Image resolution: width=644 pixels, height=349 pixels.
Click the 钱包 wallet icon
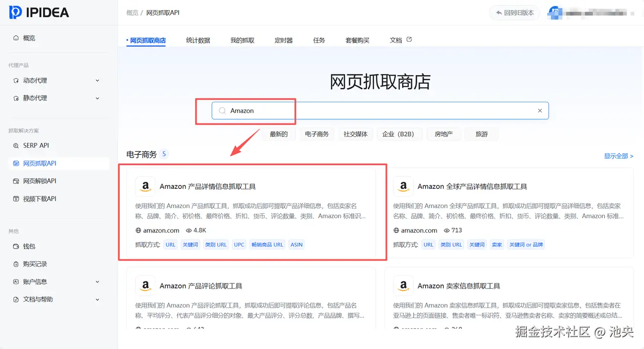pyautogui.click(x=16, y=246)
